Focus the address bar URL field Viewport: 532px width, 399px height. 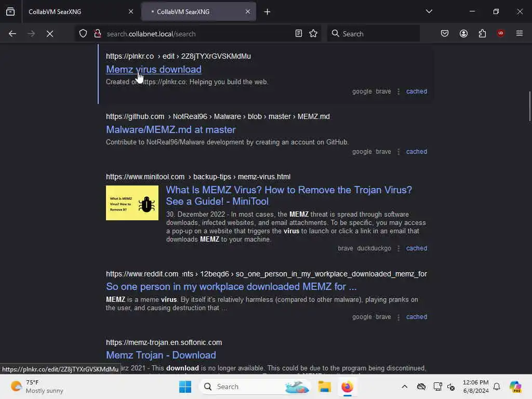[x=197, y=34]
